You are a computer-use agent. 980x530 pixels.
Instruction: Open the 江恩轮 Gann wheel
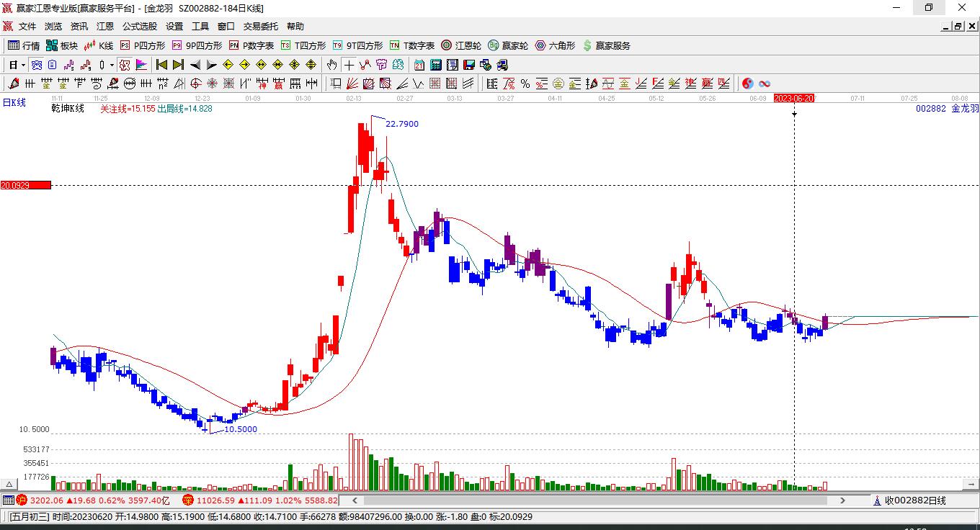point(461,45)
